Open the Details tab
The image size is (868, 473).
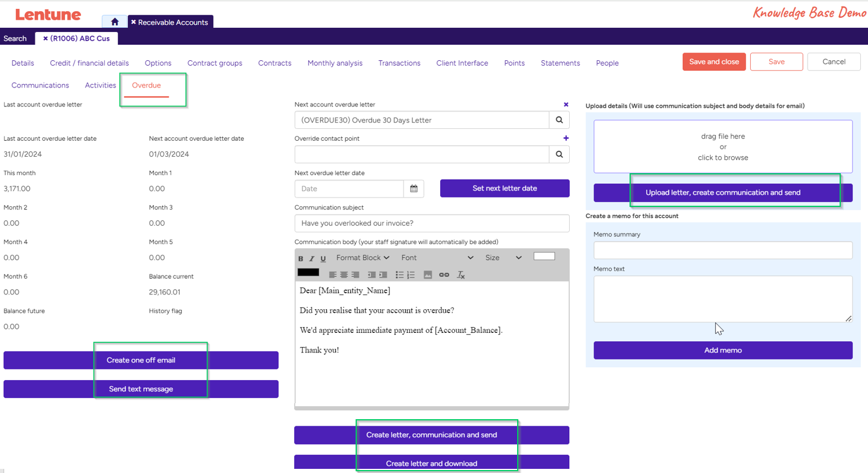22,63
